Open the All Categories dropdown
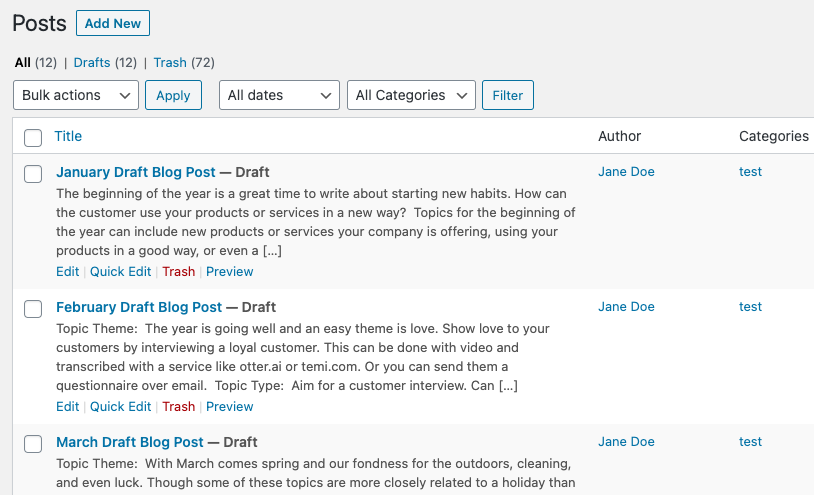 click(411, 95)
